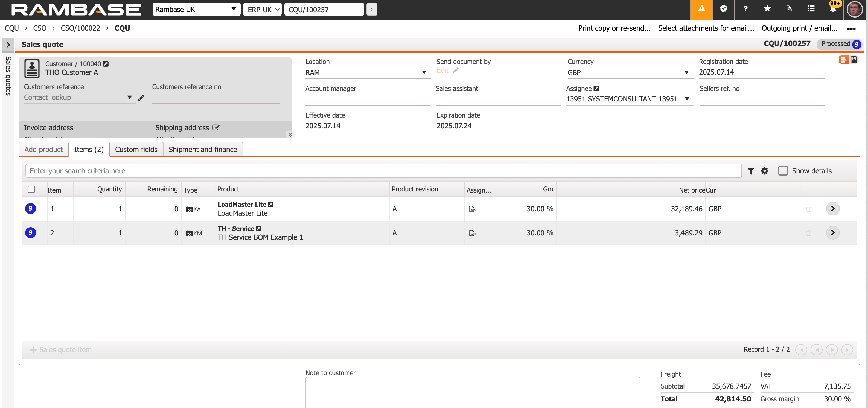The height and width of the screenshot is (408, 868).
Task: Click Outgoing print / email...
Action: pos(799,28)
